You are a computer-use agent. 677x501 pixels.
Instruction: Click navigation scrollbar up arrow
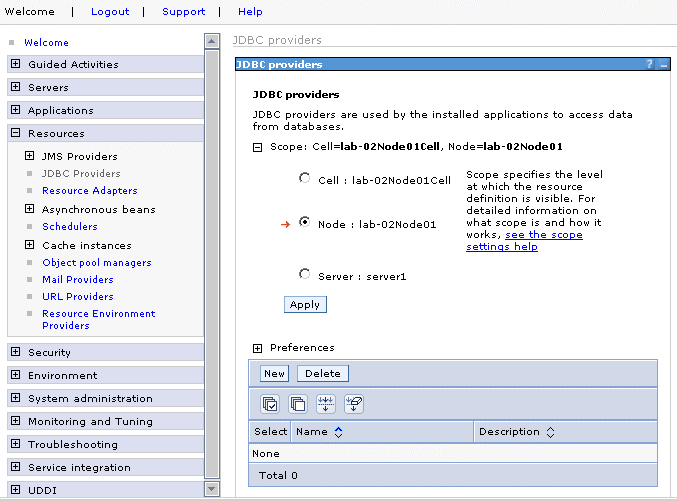tap(212, 41)
